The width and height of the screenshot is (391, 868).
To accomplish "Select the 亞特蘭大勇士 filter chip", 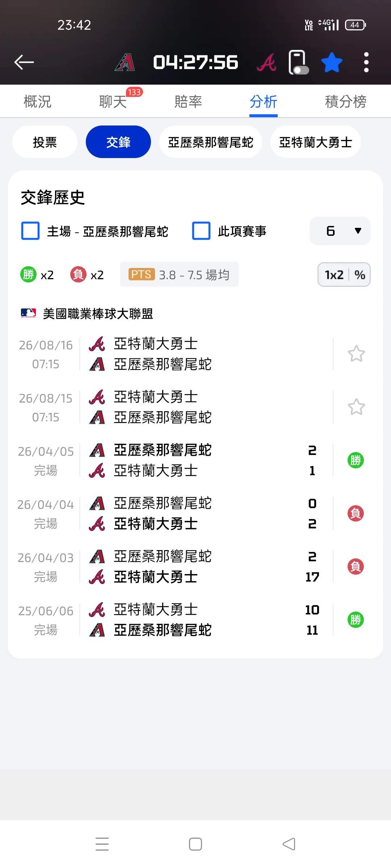I will (x=315, y=142).
